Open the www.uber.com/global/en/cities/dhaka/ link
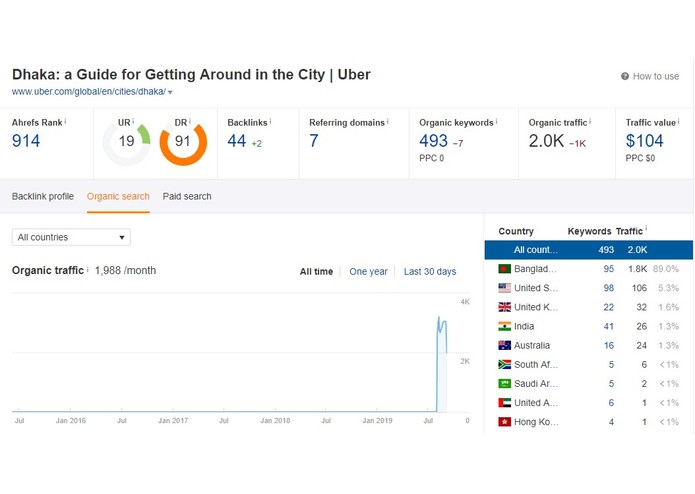The image size is (695, 494). coord(89,92)
